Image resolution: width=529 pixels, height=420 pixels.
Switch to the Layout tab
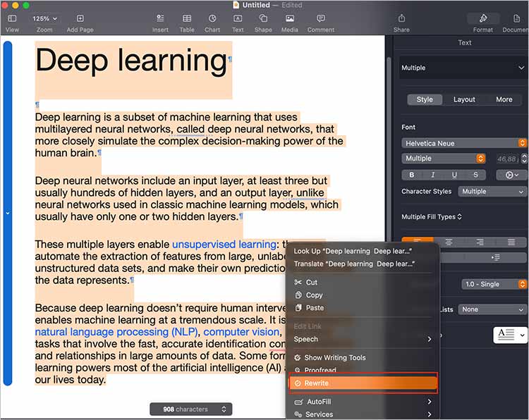[x=464, y=99]
